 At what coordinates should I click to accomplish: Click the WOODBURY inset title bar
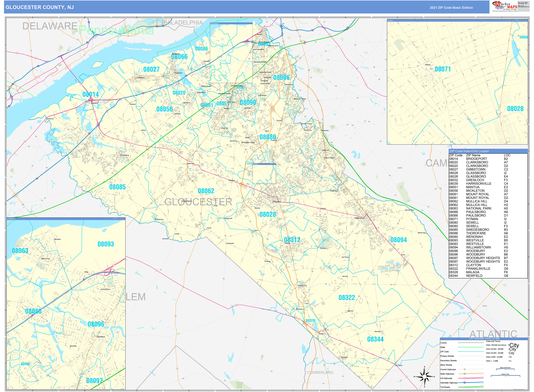pyautogui.click(x=66, y=219)
